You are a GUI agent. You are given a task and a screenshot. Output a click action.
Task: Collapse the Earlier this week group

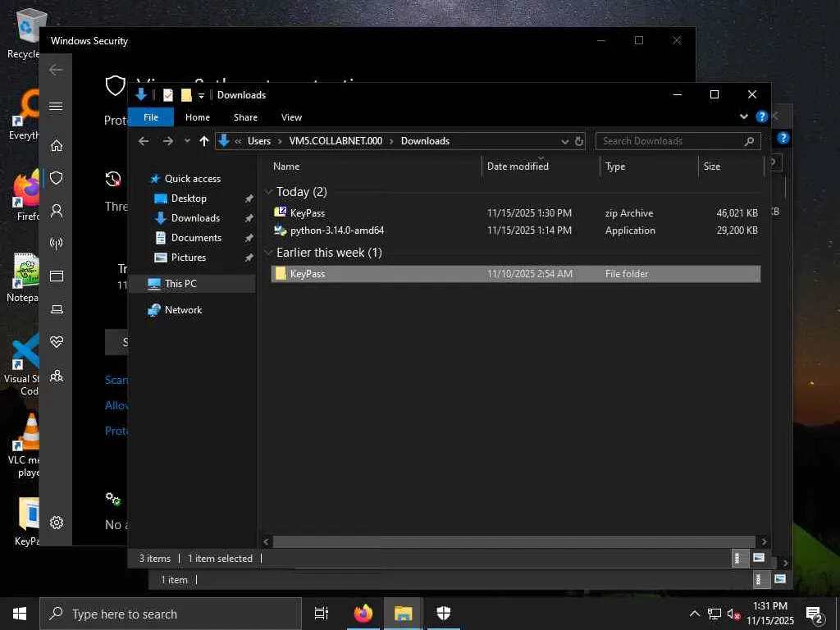pyautogui.click(x=269, y=253)
